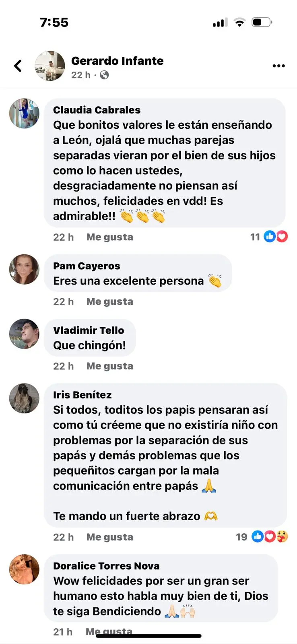Open Pam Cayeros' profile photo
Screen dimensions: 297x644
point(24,269)
